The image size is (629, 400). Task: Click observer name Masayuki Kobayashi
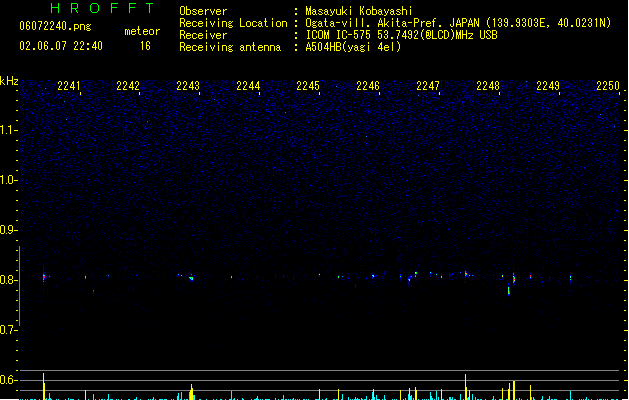(359, 11)
